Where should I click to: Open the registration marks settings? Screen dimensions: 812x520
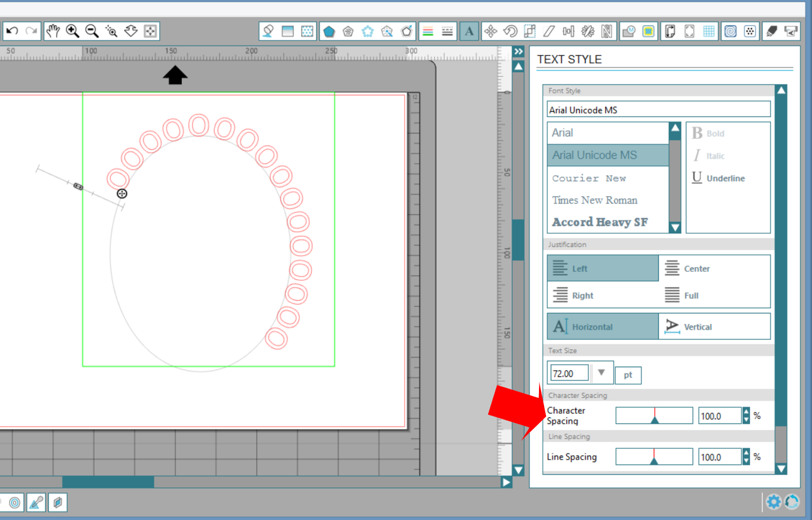[689, 31]
